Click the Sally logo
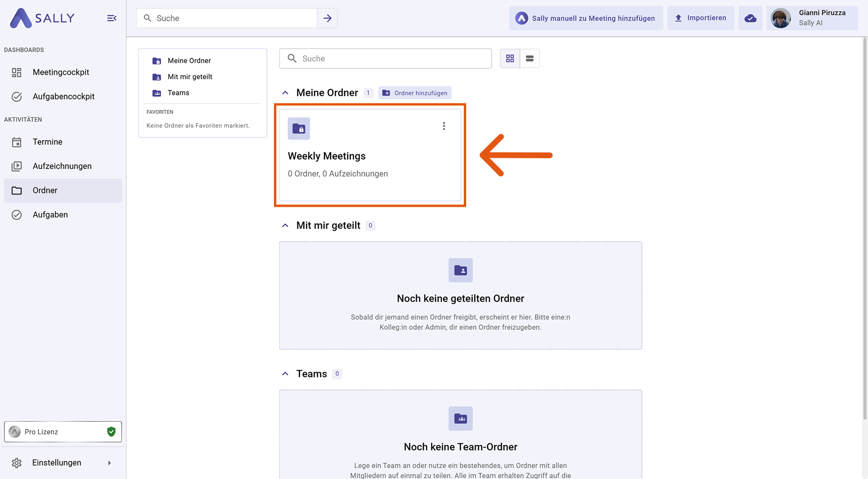Viewport: 868px width, 479px height. 42,18
